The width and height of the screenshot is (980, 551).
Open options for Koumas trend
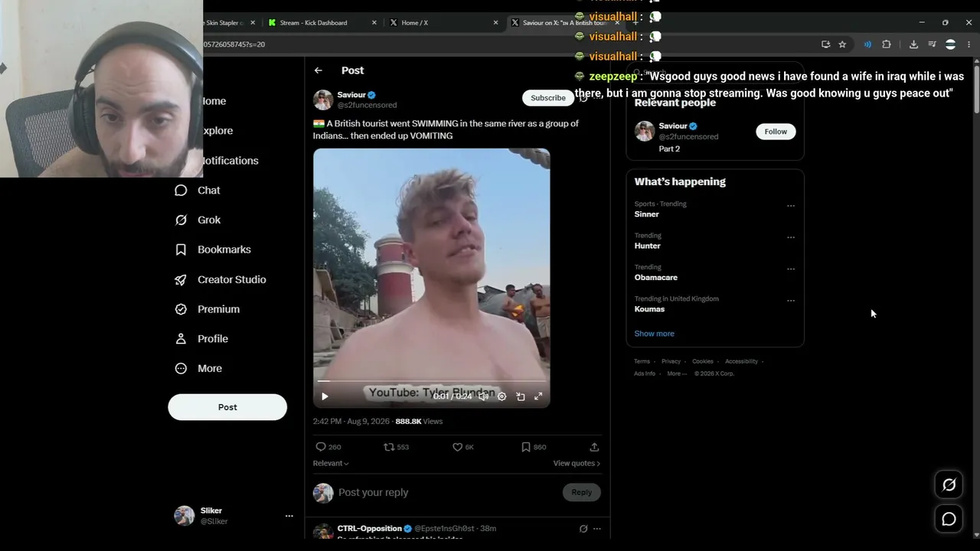coord(791,301)
